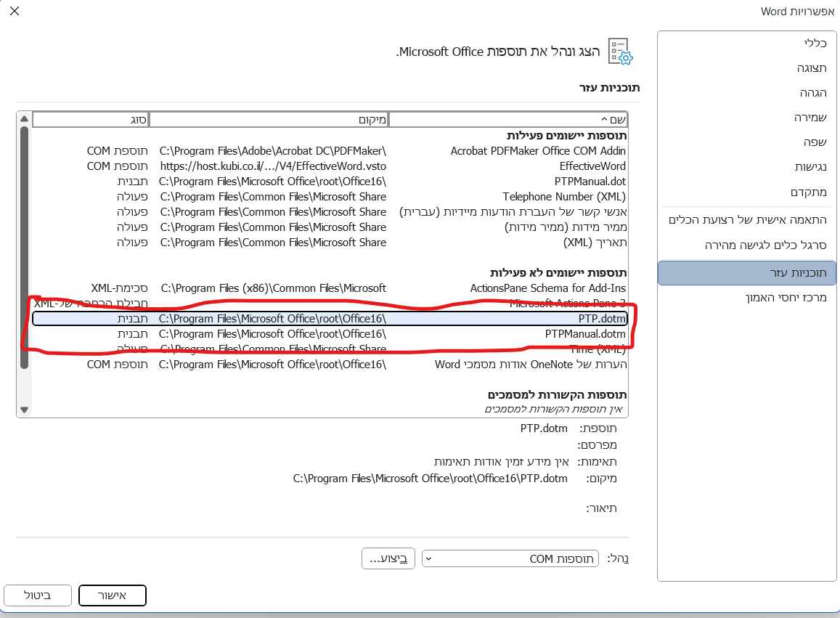Select ActionsPane Schema for Add-Ins row

pos(330,288)
